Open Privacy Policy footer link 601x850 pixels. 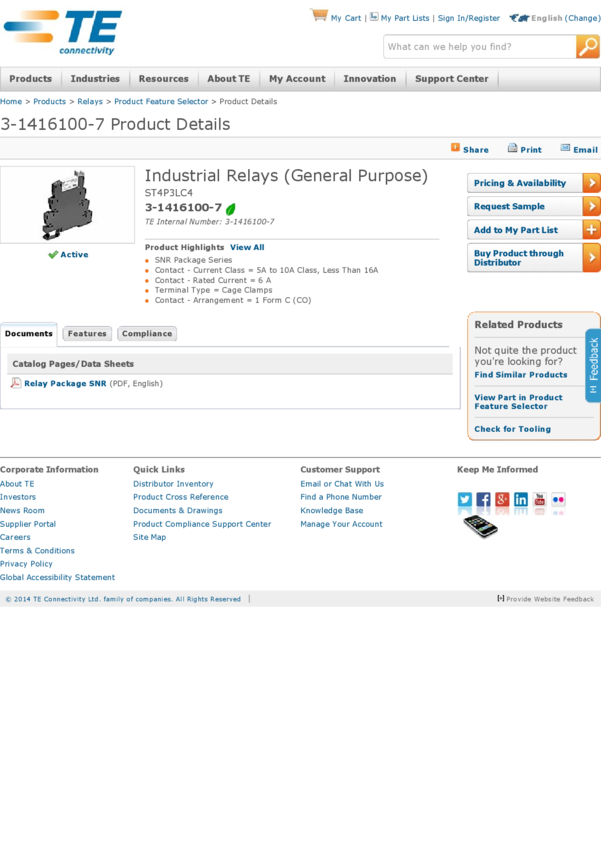point(26,564)
